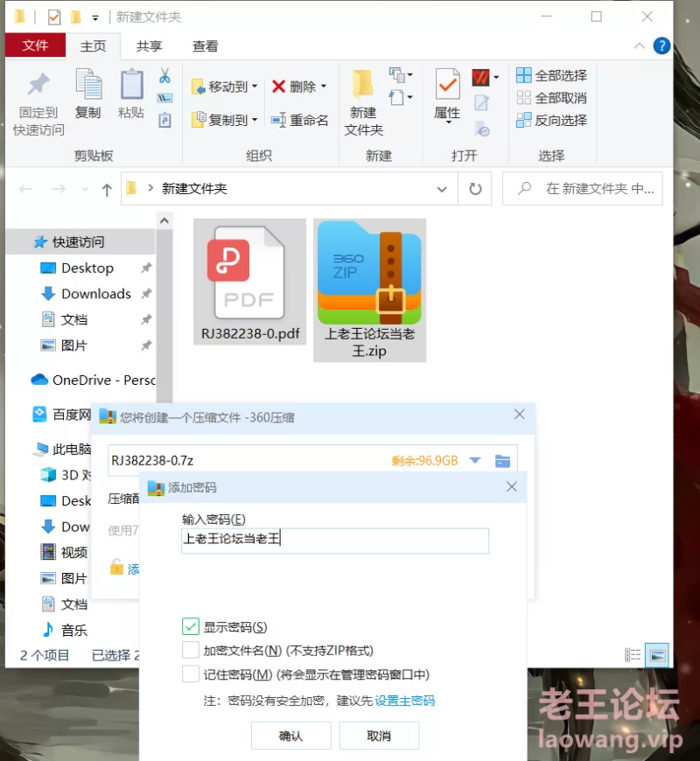The image size is (700, 761).
Task: Expand the 属性 dropdown arrow
Action: [448, 122]
